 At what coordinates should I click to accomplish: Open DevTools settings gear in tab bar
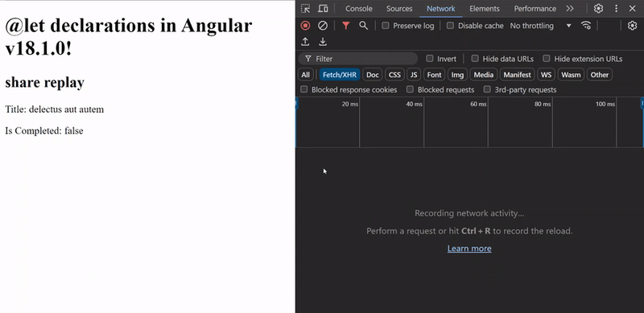[598, 9]
